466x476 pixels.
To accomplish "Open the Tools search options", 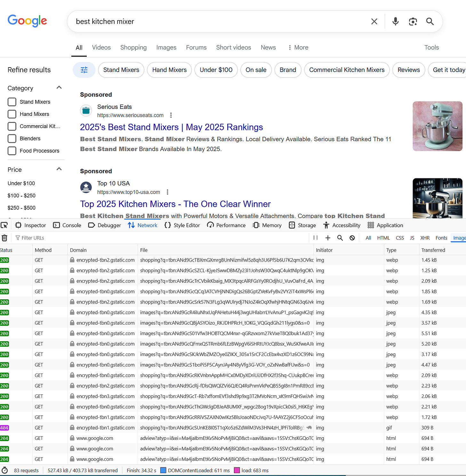I will pos(431,47).
